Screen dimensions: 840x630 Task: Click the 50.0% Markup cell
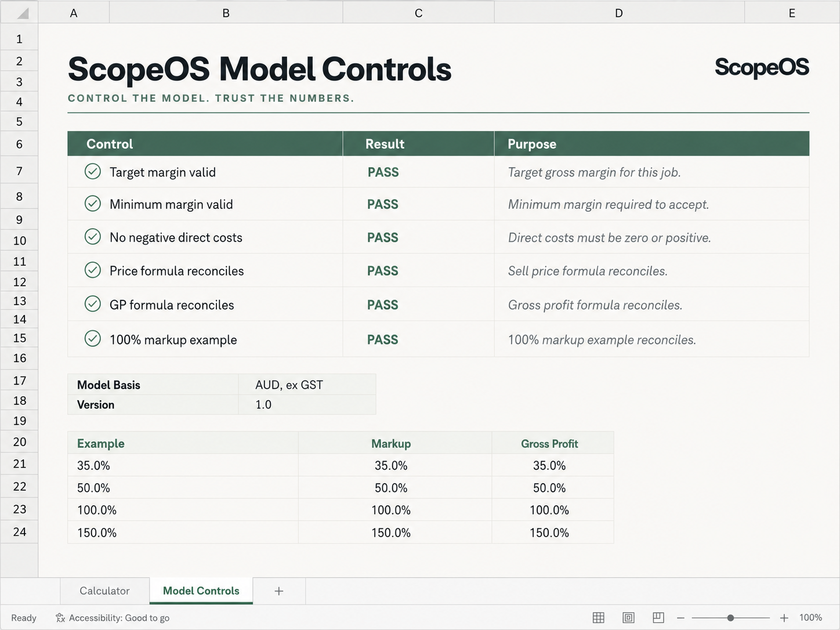pyautogui.click(x=395, y=488)
